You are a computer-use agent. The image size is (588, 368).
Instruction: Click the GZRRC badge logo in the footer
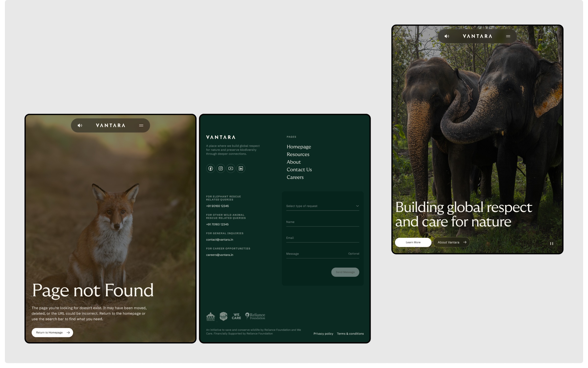coord(223,316)
